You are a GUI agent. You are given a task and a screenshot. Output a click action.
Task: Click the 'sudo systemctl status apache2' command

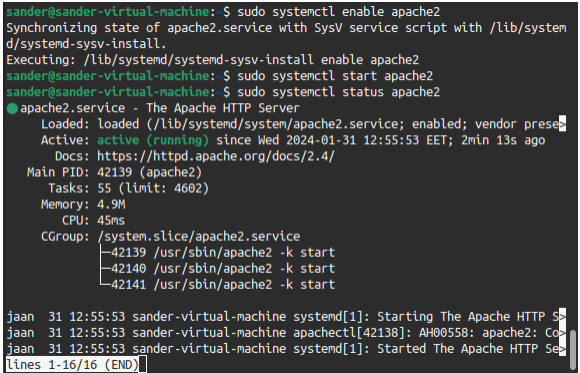[x=338, y=92]
